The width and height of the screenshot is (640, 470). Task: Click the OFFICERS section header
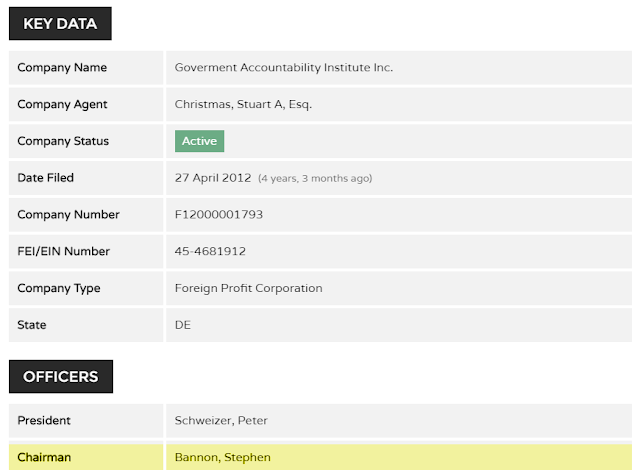(61, 376)
